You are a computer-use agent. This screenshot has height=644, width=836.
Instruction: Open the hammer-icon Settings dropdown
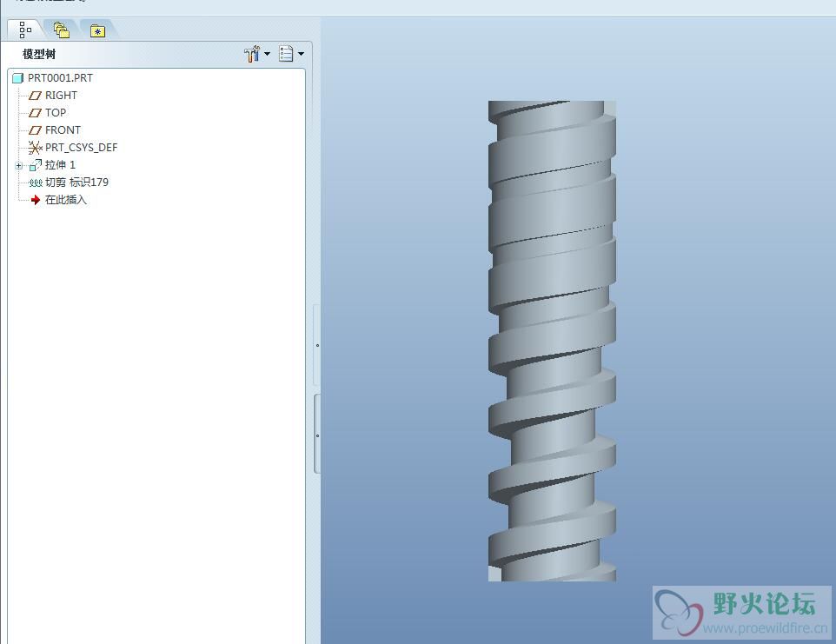point(257,54)
